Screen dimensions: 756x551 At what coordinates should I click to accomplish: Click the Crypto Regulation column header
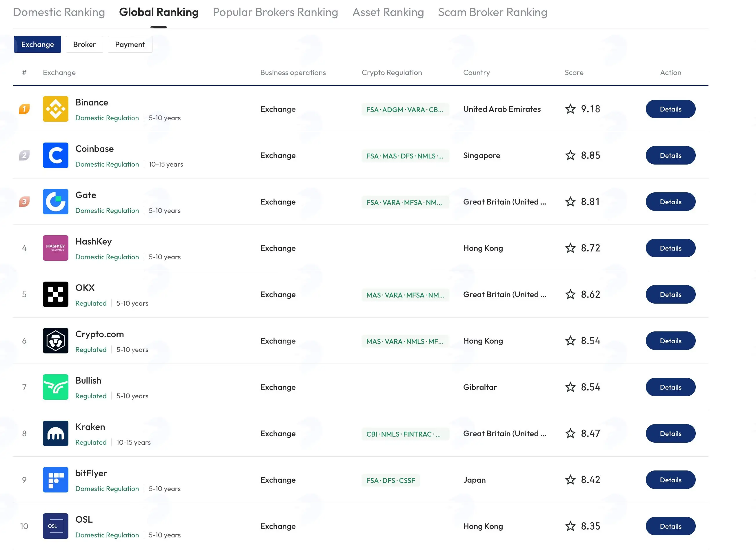[392, 73]
